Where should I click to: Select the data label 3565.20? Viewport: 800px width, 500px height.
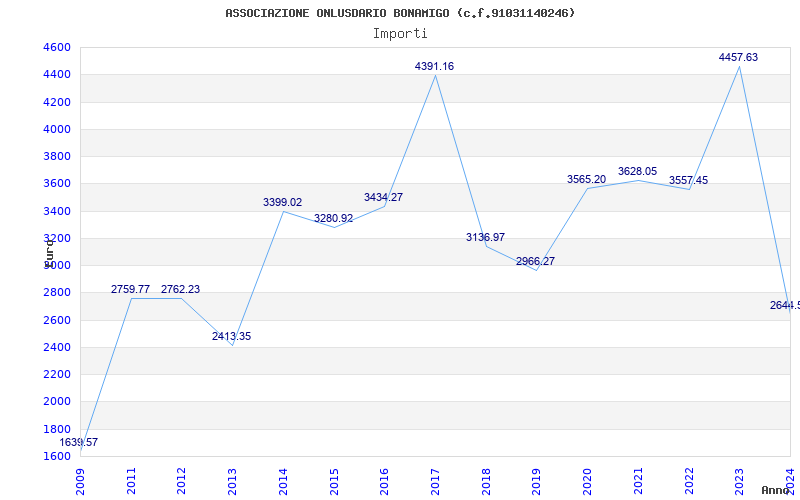(x=587, y=180)
